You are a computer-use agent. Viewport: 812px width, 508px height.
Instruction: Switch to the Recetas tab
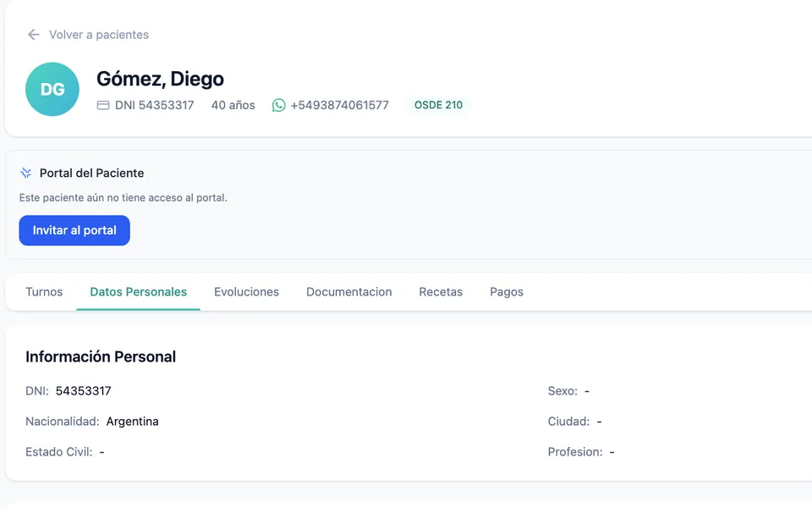pos(441,292)
